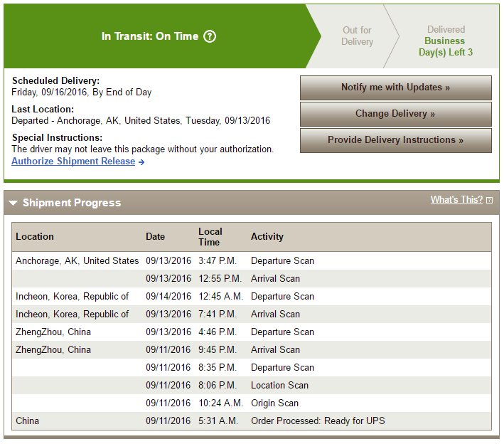Follow the Authorize Shipment Release link
This screenshot has width=504, height=444.
tap(73, 162)
